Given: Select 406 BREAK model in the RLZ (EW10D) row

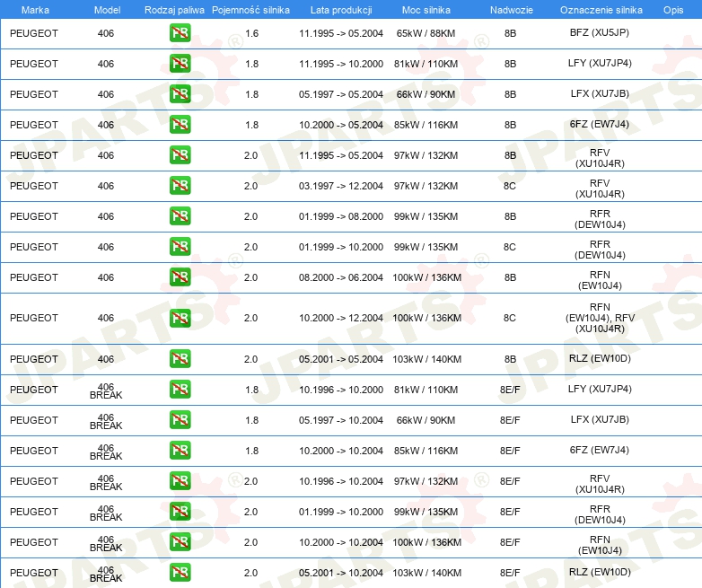Looking at the screenshot, I should [106, 574].
